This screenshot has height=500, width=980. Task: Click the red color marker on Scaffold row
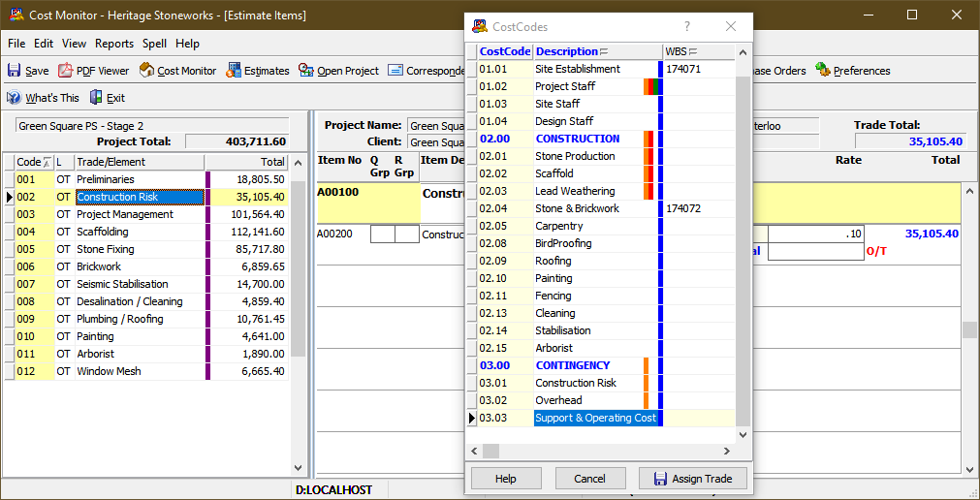tap(650, 173)
